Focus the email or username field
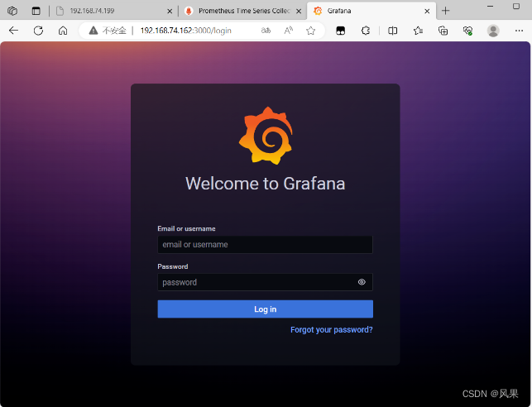This screenshot has width=532, height=407. (x=266, y=245)
